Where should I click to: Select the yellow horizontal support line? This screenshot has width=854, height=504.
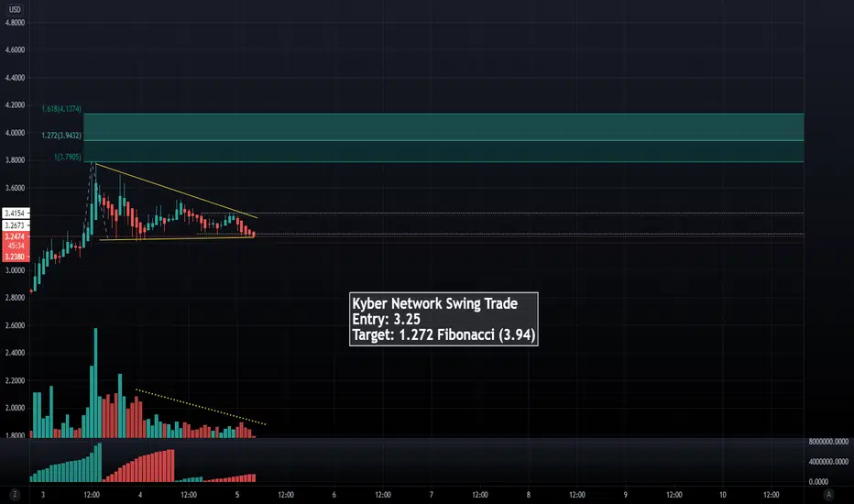click(x=177, y=238)
